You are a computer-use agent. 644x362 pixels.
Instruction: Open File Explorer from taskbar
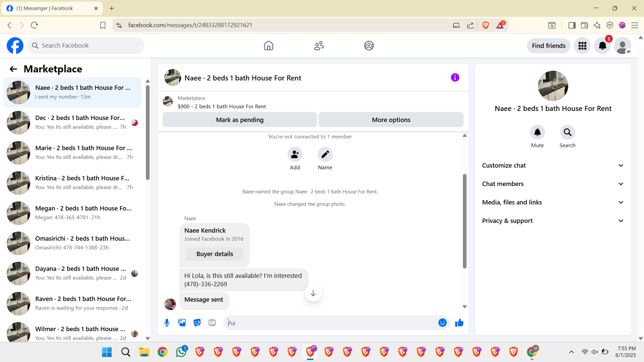pyautogui.click(x=144, y=352)
